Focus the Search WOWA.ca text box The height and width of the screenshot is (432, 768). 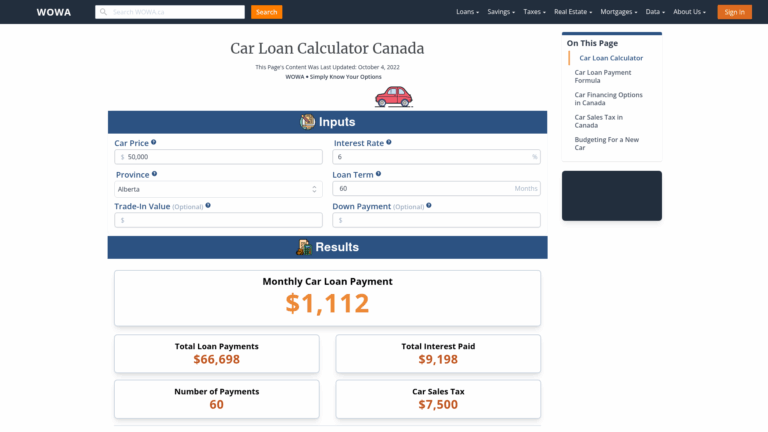coord(170,12)
